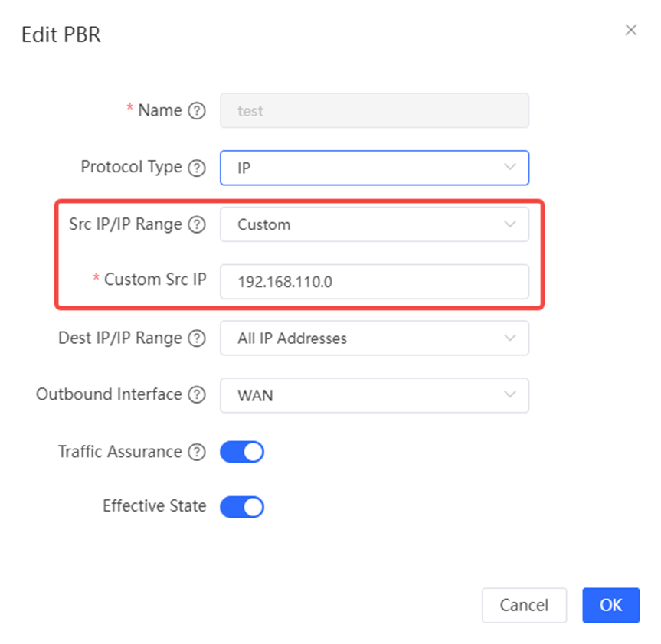Click the disabled Name field showing test
Viewport: 661px width, 644px height.
click(375, 110)
